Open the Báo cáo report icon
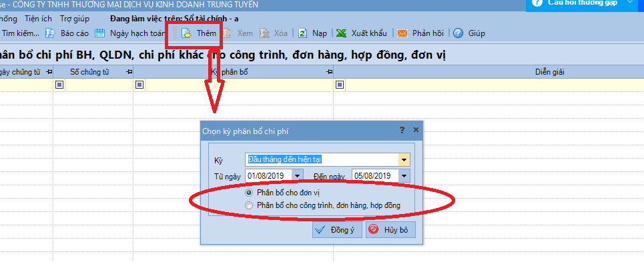Screen dimensions: 644x262 click(49, 33)
